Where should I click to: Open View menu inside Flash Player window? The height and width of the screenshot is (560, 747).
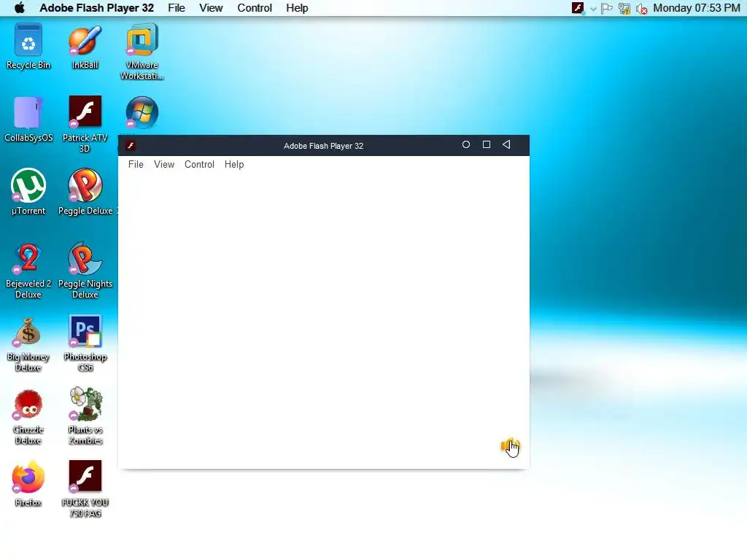click(164, 164)
